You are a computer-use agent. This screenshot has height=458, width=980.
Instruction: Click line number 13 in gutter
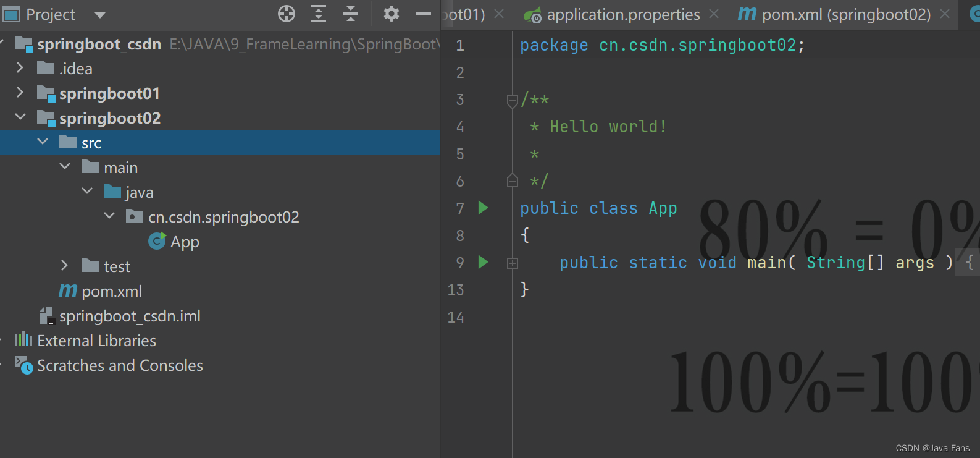(456, 290)
